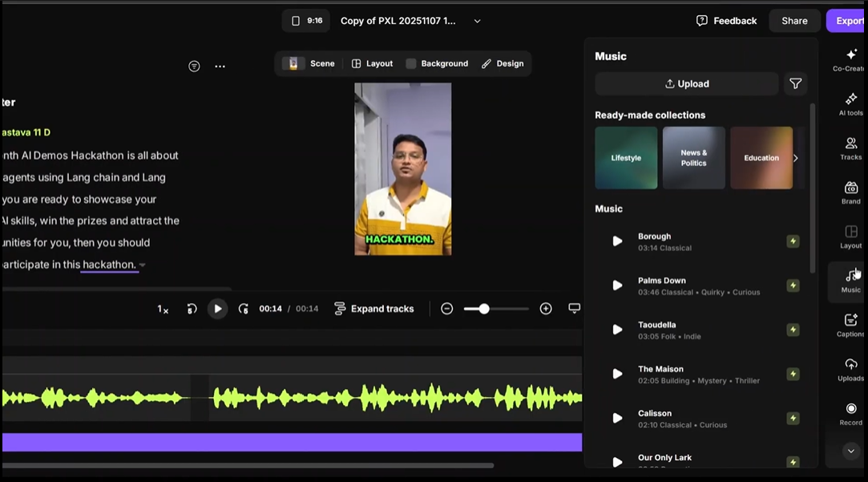Open the Lifestyle music collection
This screenshot has height=482, width=868.
coord(626,158)
